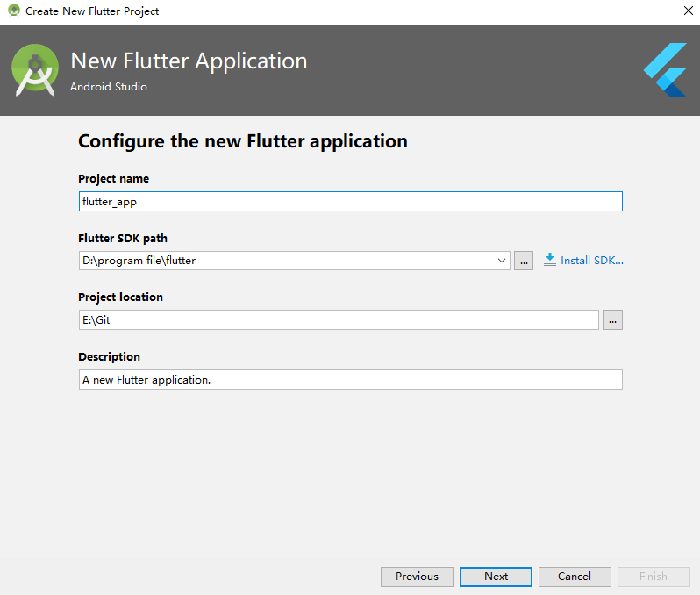Click the 'New Flutter Application' banner title
The image size is (700, 595).
pyautogui.click(x=189, y=61)
